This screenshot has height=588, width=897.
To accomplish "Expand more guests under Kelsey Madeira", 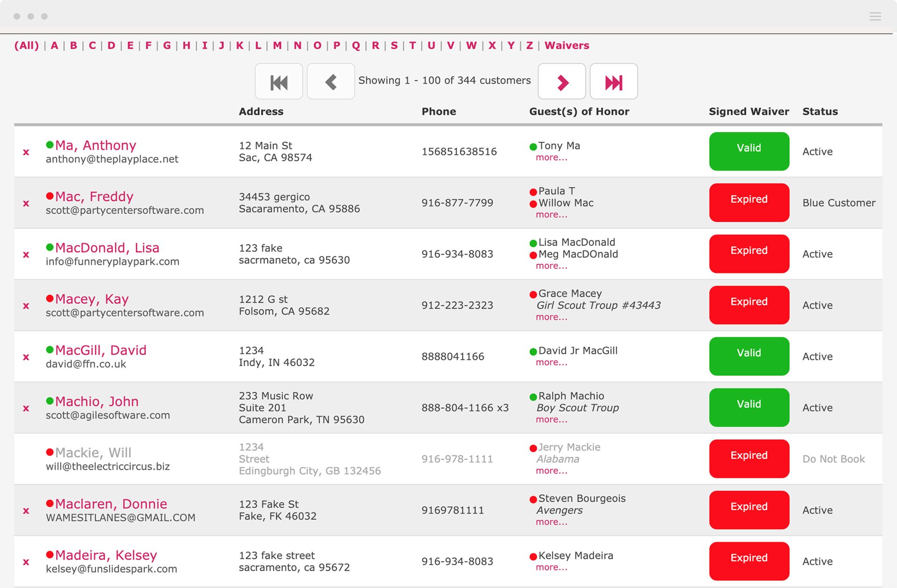I will point(551,567).
